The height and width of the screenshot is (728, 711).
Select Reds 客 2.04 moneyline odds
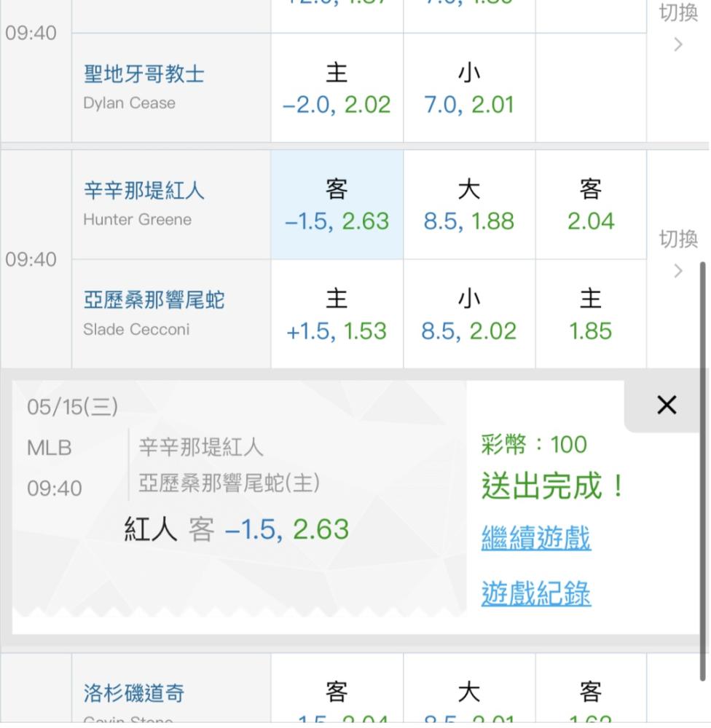[x=591, y=205]
